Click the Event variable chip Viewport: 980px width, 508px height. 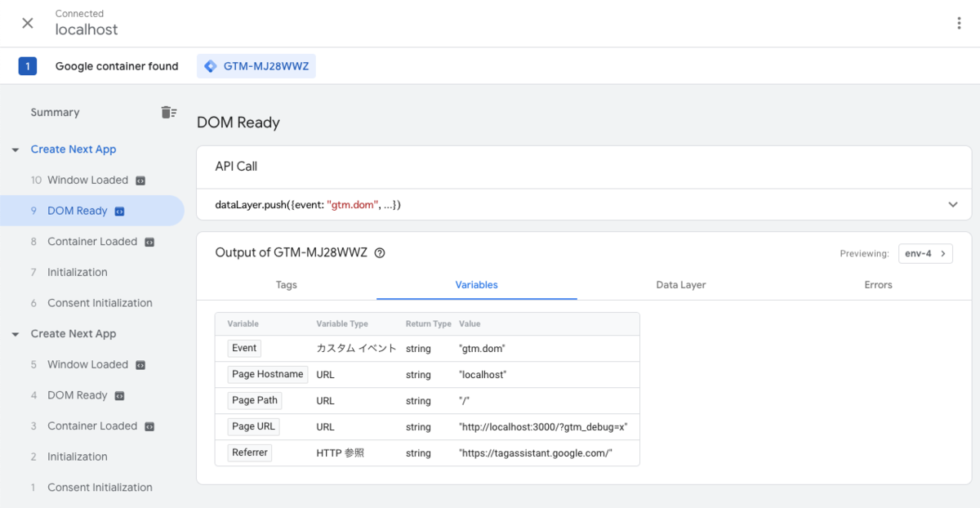[x=244, y=348]
